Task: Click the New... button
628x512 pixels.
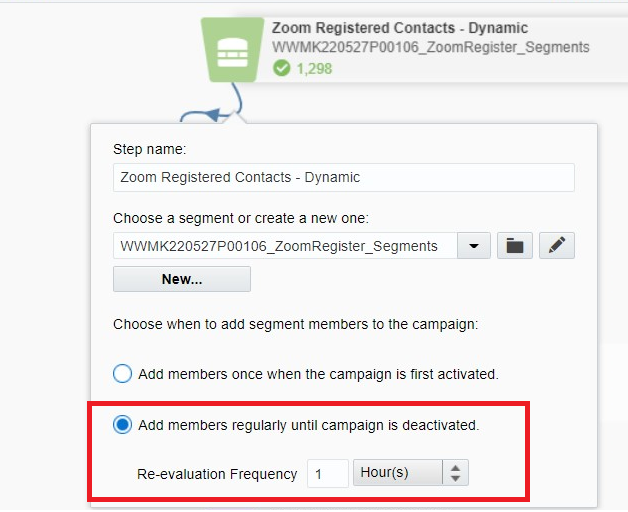Action: 182,279
